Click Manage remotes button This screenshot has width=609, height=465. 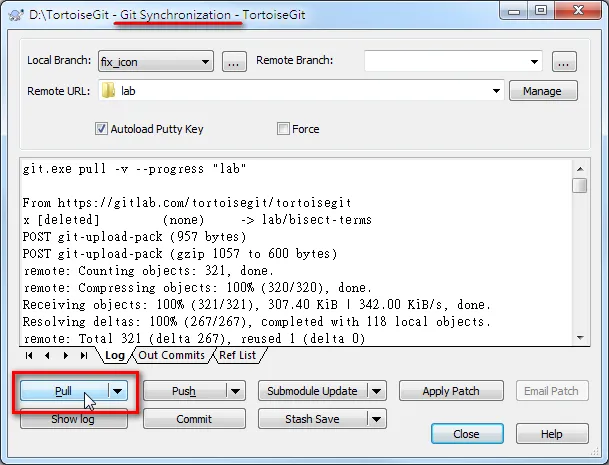click(543, 91)
